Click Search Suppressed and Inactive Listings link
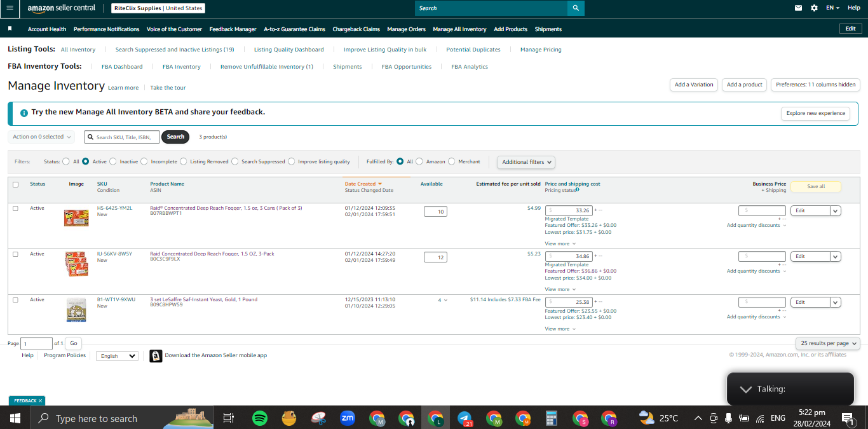 175,50
